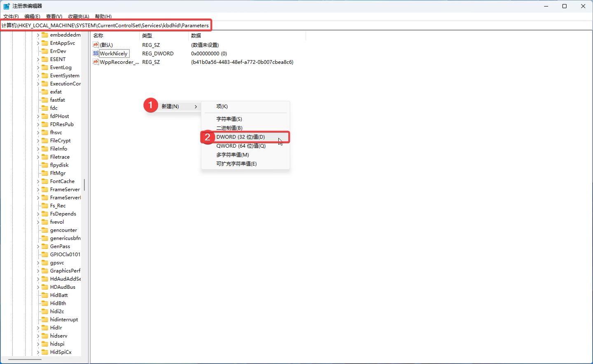
Task: Click the registry path address bar
Action: (105, 26)
